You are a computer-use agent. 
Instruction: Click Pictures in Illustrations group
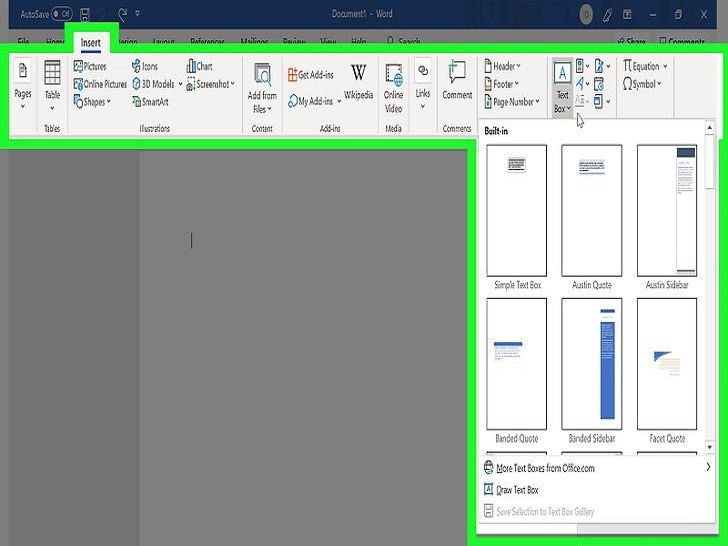tap(90, 66)
